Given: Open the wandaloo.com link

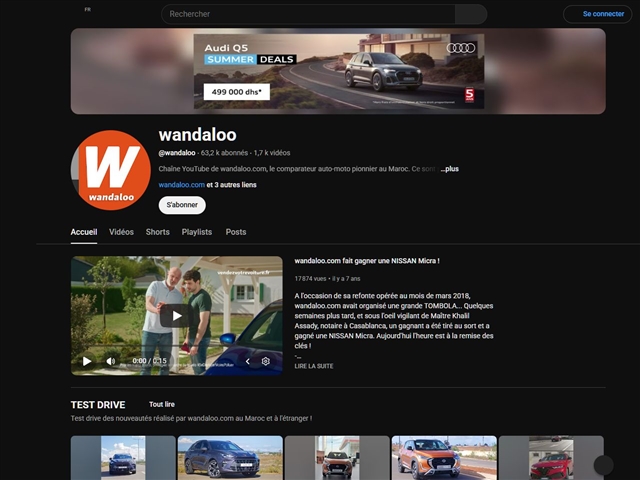Looking at the screenshot, I should pyautogui.click(x=182, y=185).
